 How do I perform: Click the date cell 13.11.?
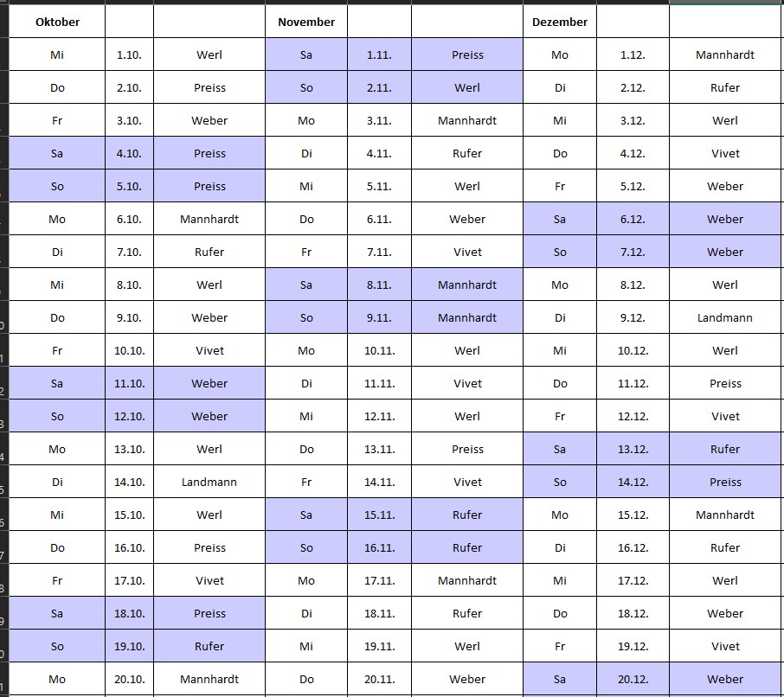379,449
